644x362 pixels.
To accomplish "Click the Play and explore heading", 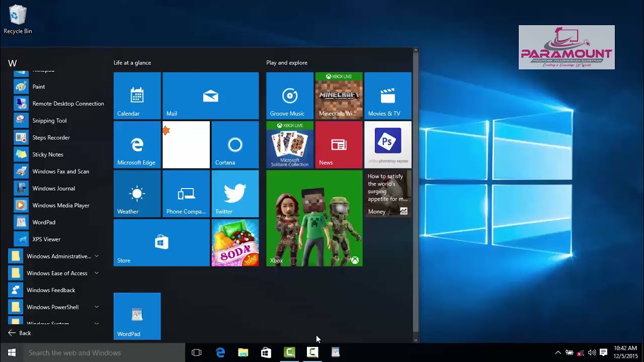I will [287, 63].
